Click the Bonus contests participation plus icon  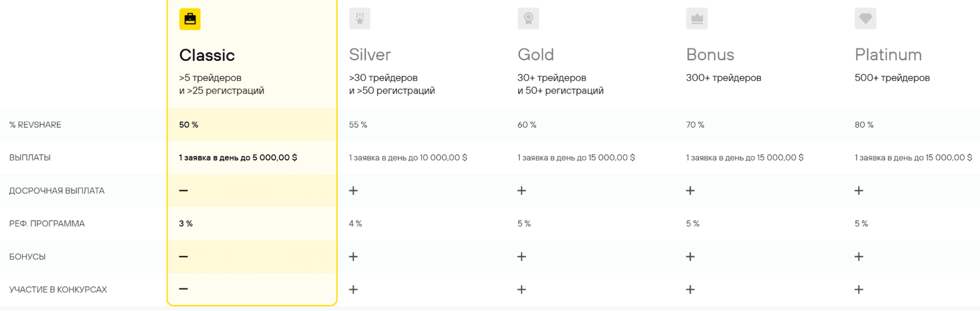690,289
